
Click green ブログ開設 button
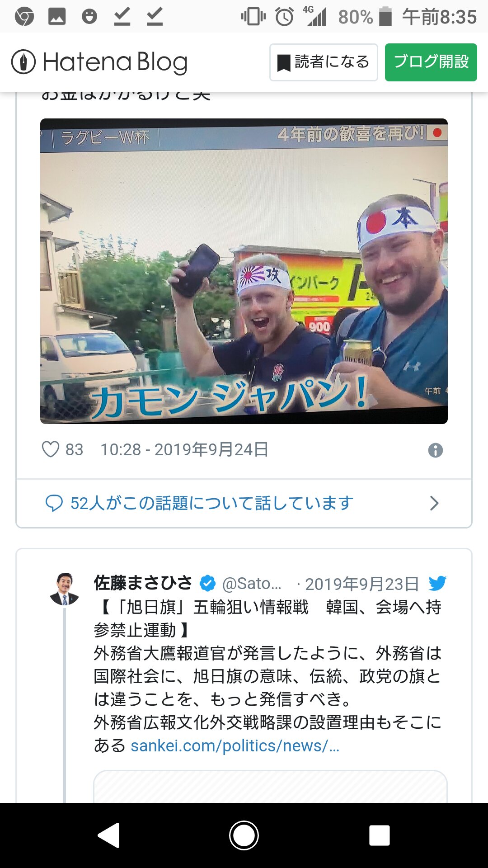point(431,62)
